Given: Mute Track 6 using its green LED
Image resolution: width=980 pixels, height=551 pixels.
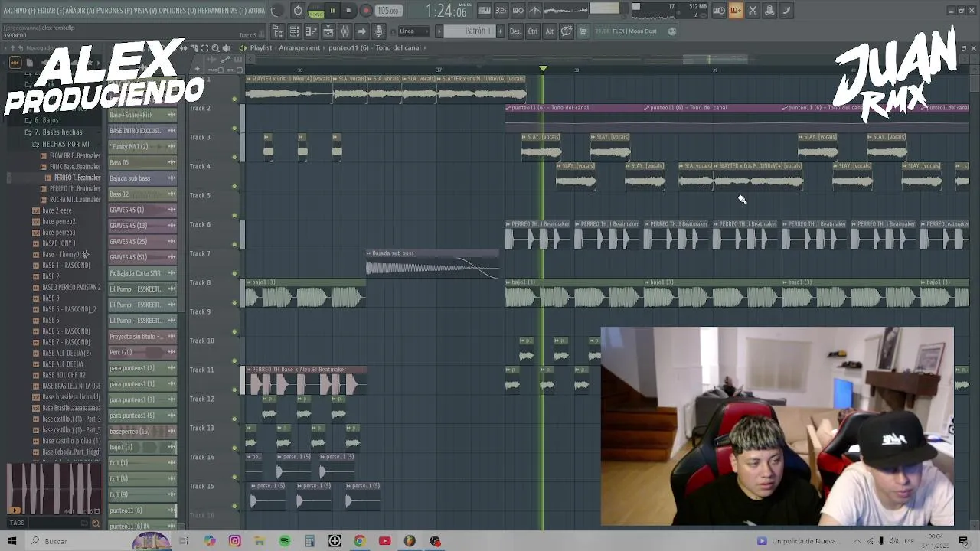Looking at the screenshot, I should [x=234, y=244].
